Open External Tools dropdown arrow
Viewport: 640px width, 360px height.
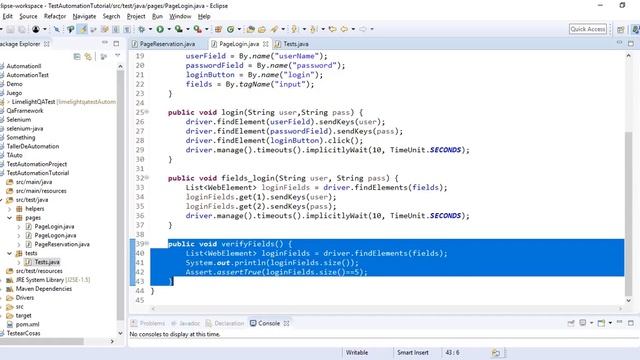coord(207,29)
